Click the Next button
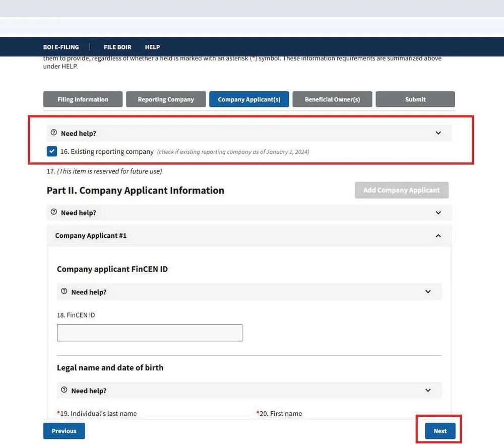Image resolution: width=504 pixels, height=445 pixels. coord(439,431)
